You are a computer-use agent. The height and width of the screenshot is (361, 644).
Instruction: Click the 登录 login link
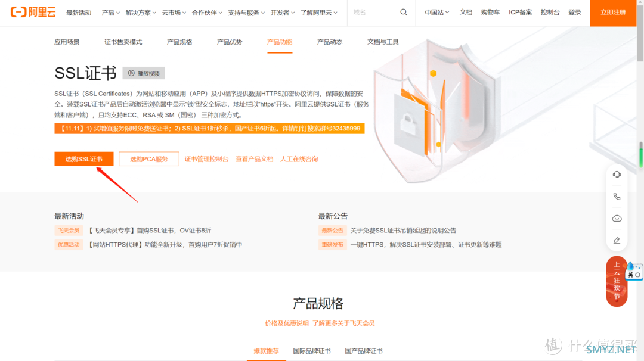(x=575, y=13)
